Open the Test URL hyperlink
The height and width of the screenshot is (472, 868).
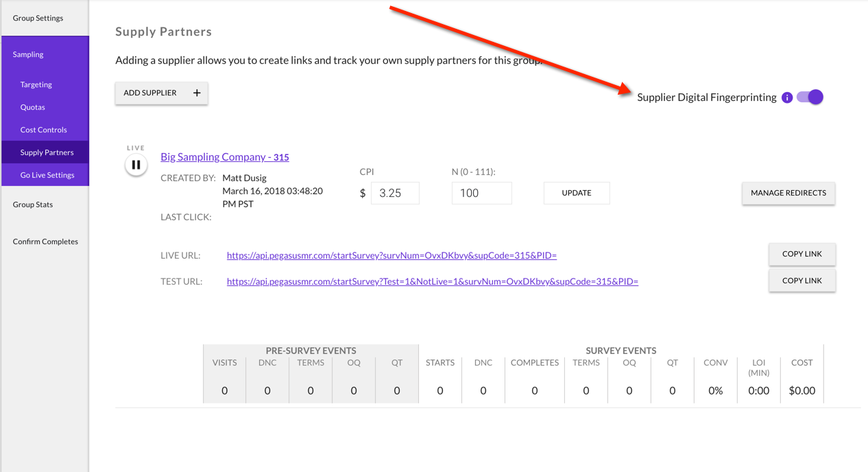tap(432, 281)
